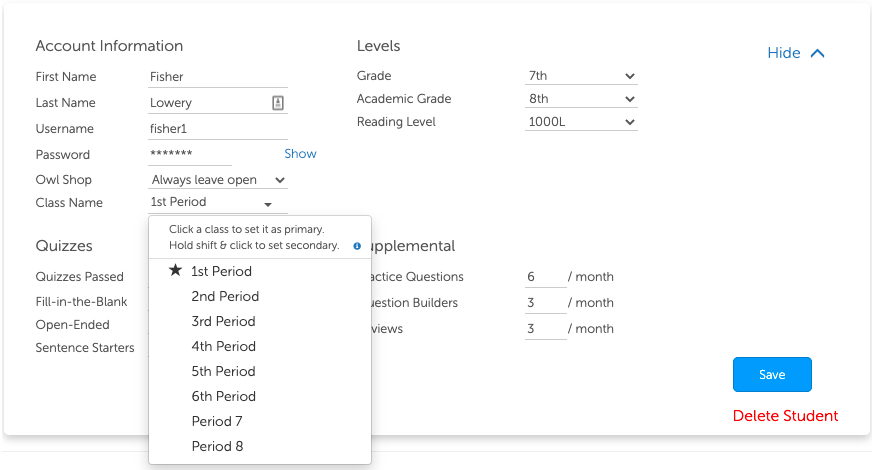Open the Owl Shop dropdown

point(218,180)
